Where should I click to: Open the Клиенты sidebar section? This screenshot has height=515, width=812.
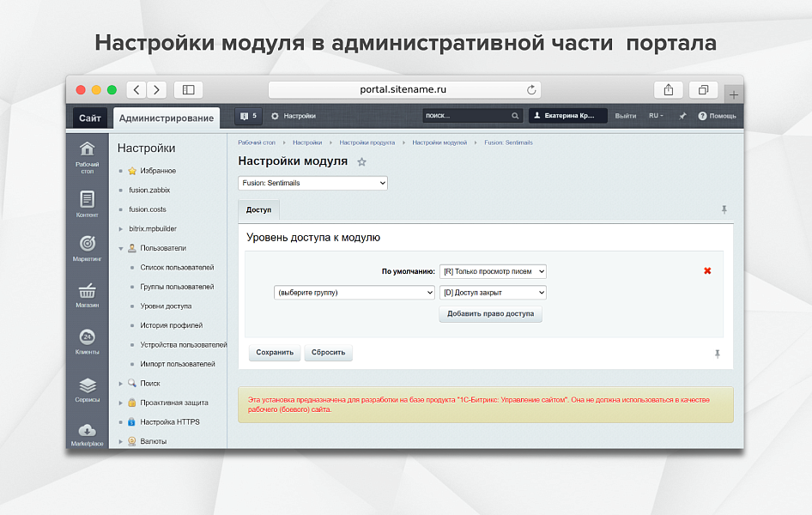87,342
